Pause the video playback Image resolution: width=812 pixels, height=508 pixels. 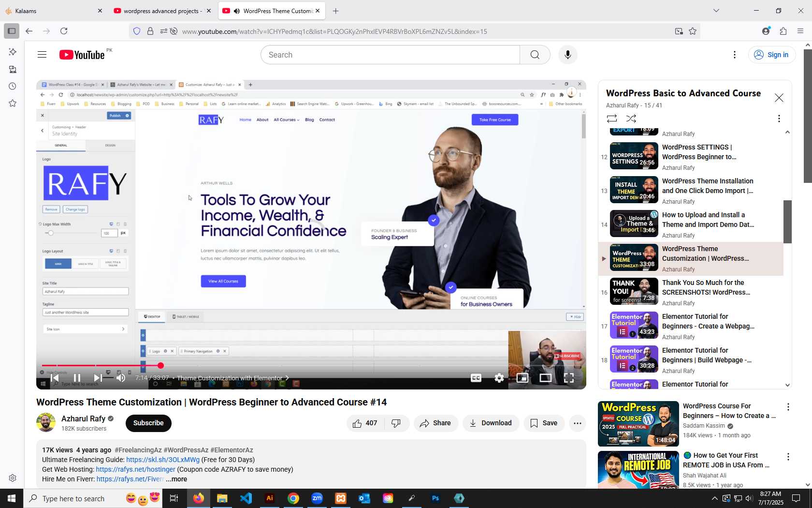(77, 378)
